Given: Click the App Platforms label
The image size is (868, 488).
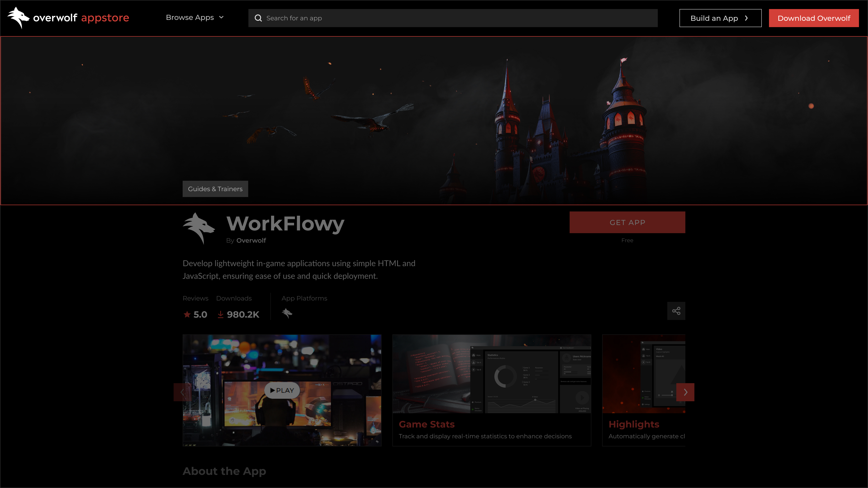Looking at the screenshot, I should 304,298.
